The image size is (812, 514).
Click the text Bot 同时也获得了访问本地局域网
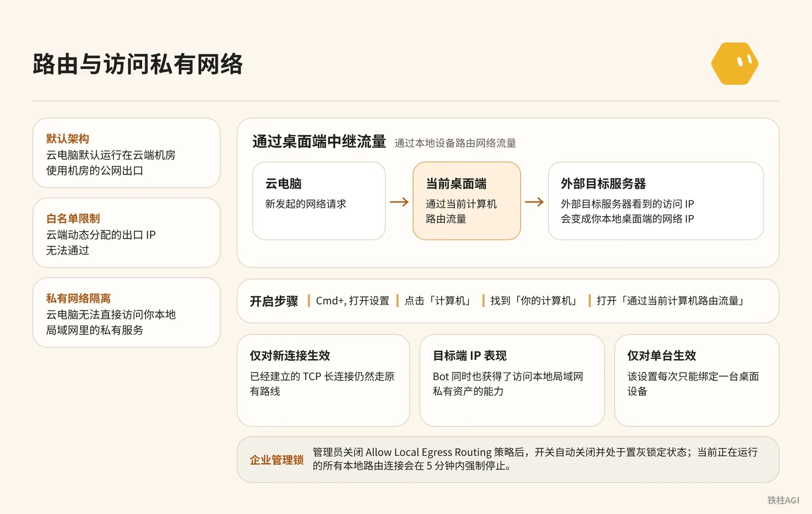507,376
